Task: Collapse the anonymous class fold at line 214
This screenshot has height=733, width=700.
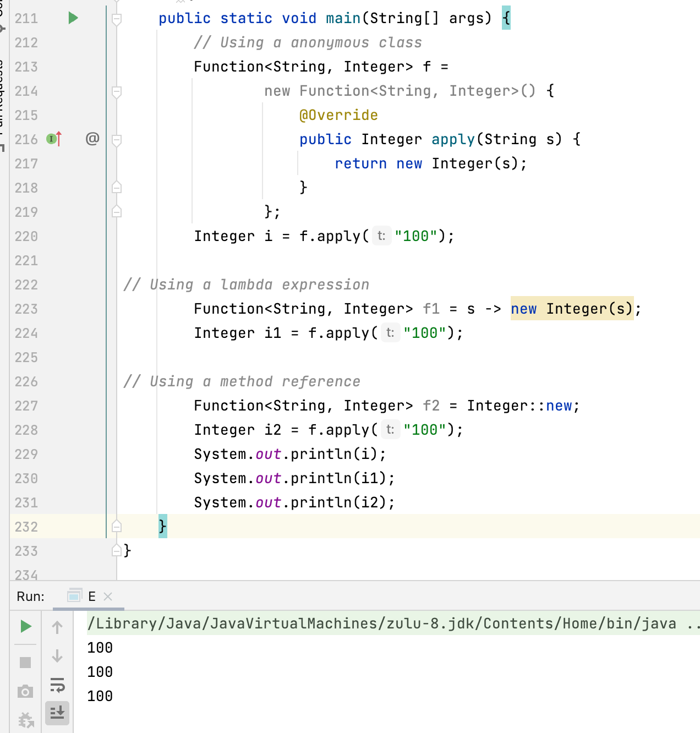Action: [x=117, y=91]
